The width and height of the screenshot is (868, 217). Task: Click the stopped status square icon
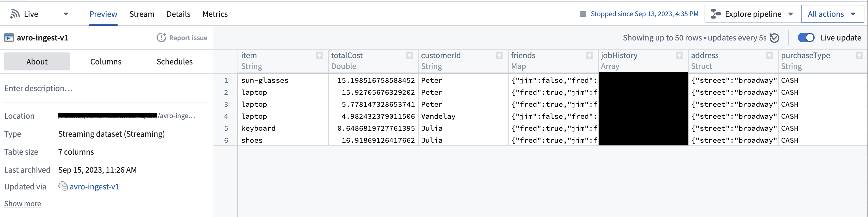[583, 14]
